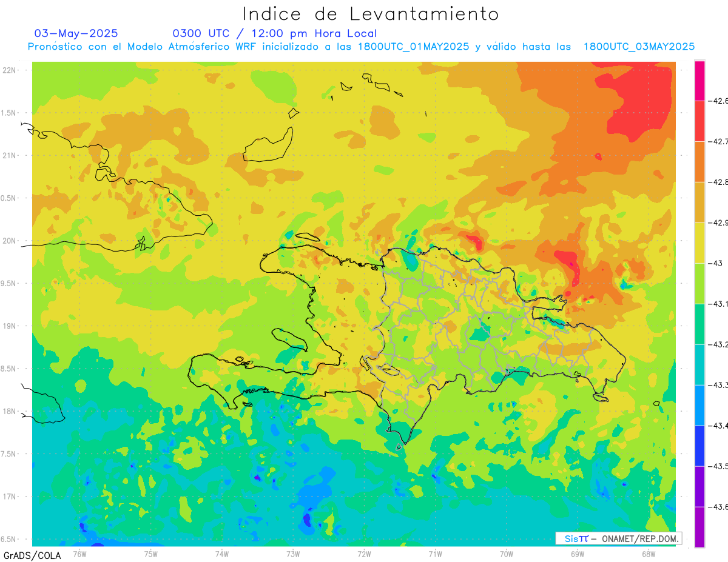This screenshot has width=728, height=562.
Task: Click the '1800UTC_03MAY2025' valid-until time
Action: [639, 47]
